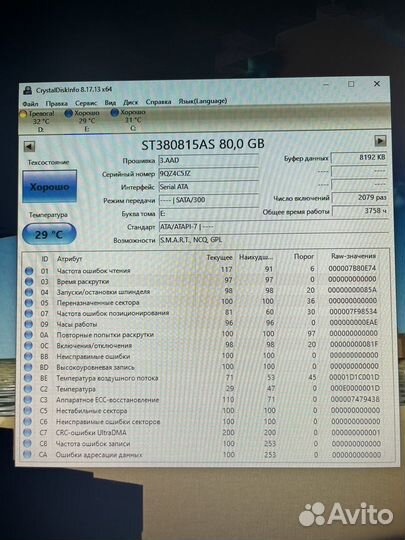Click raw value 000000000001 in C7 row

click(x=356, y=433)
